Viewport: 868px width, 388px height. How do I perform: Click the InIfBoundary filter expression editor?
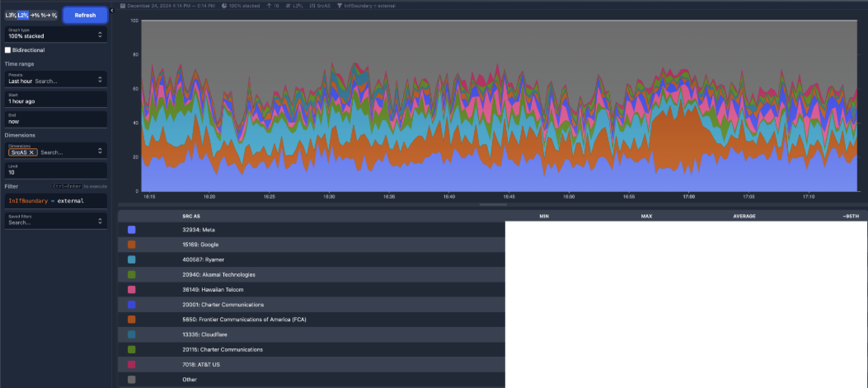tap(56, 201)
